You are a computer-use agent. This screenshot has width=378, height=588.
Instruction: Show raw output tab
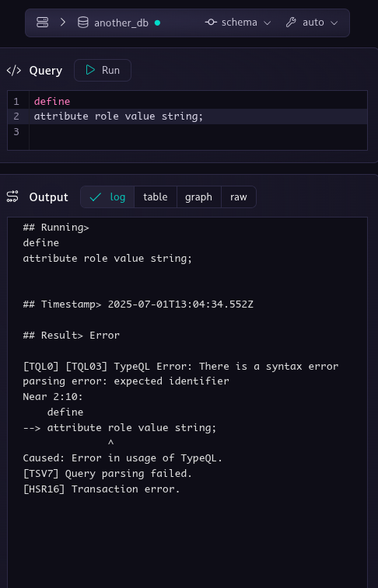(x=238, y=197)
